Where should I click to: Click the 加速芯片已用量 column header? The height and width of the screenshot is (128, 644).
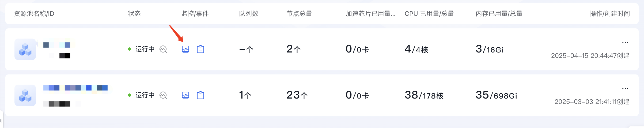coord(370,14)
